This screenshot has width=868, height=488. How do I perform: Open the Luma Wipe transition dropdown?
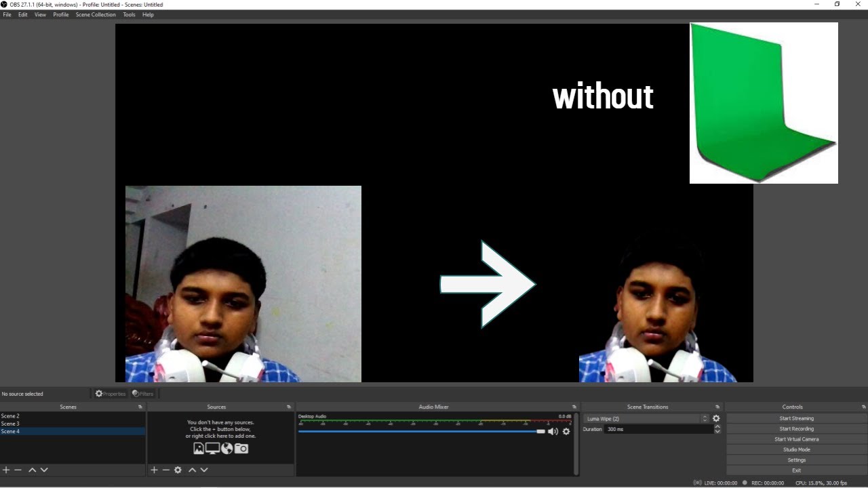point(646,418)
